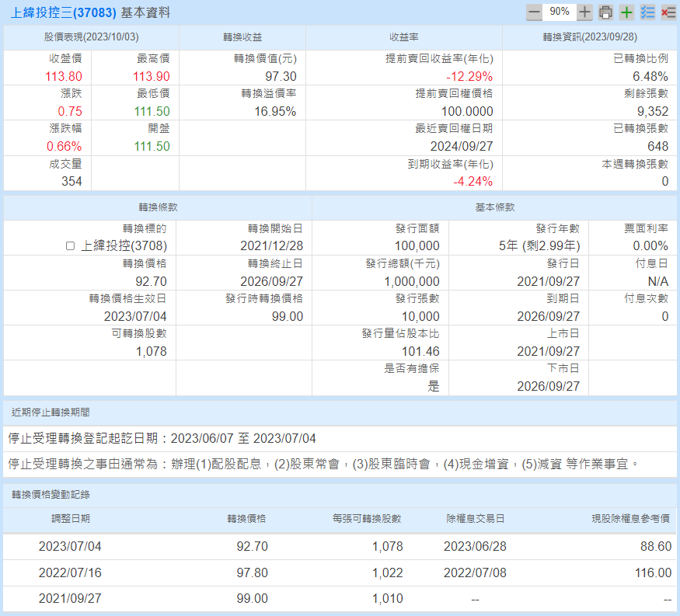Tick the checkbox beside 上緯投控(3708)
Screen dimensions: 680x616
point(71,246)
